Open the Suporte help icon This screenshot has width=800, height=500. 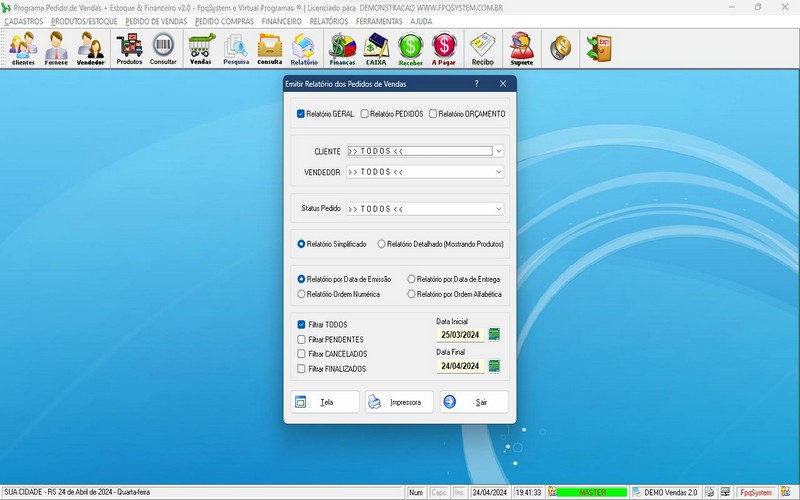[x=521, y=48]
